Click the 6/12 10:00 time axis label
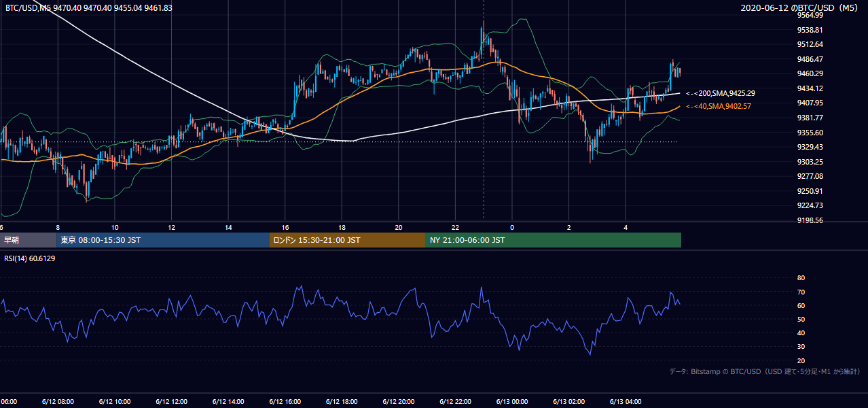The height and width of the screenshot is (408, 868). [114, 401]
